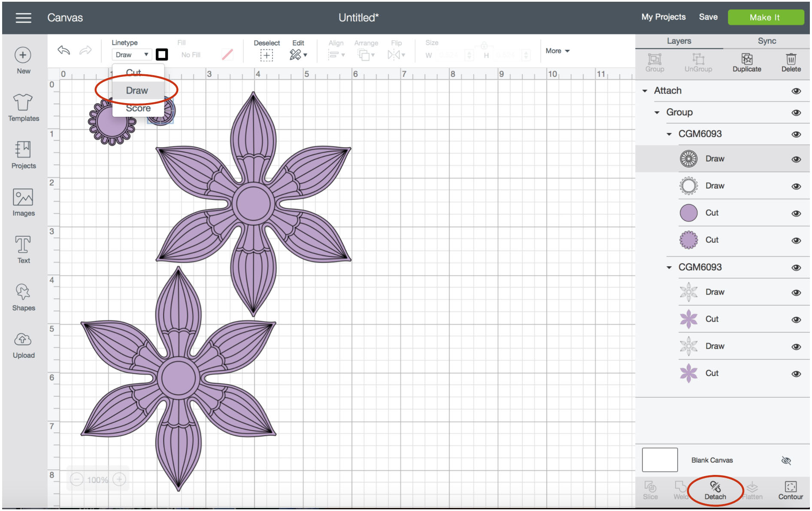Hide the second CGM6093 group
The image size is (812, 511).
(x=796, y=268)
